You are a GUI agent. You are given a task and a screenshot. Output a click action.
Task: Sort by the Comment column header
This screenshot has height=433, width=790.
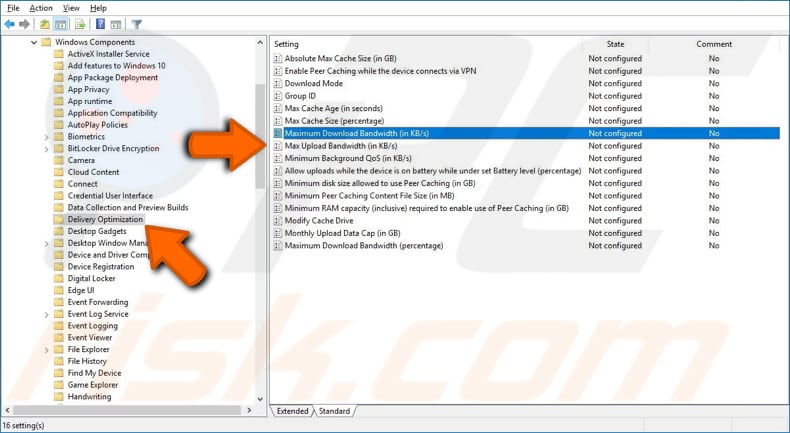(714, 44)
